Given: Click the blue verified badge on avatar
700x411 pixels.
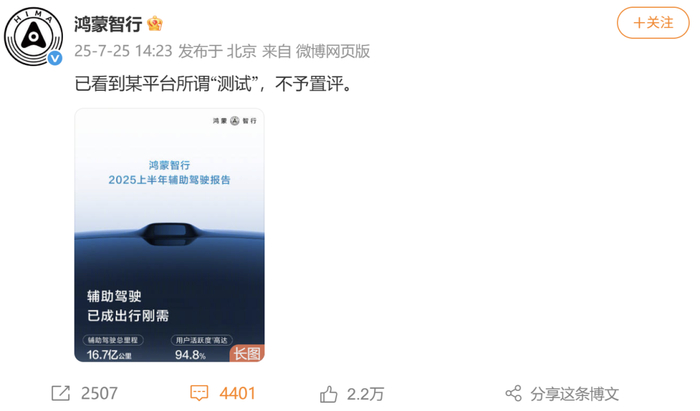Looking at the screenshot, I should tap(55, 58).
